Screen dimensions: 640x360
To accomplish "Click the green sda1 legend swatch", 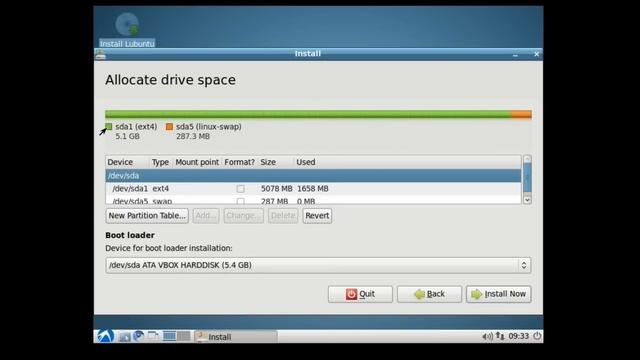I will (109, 127).
